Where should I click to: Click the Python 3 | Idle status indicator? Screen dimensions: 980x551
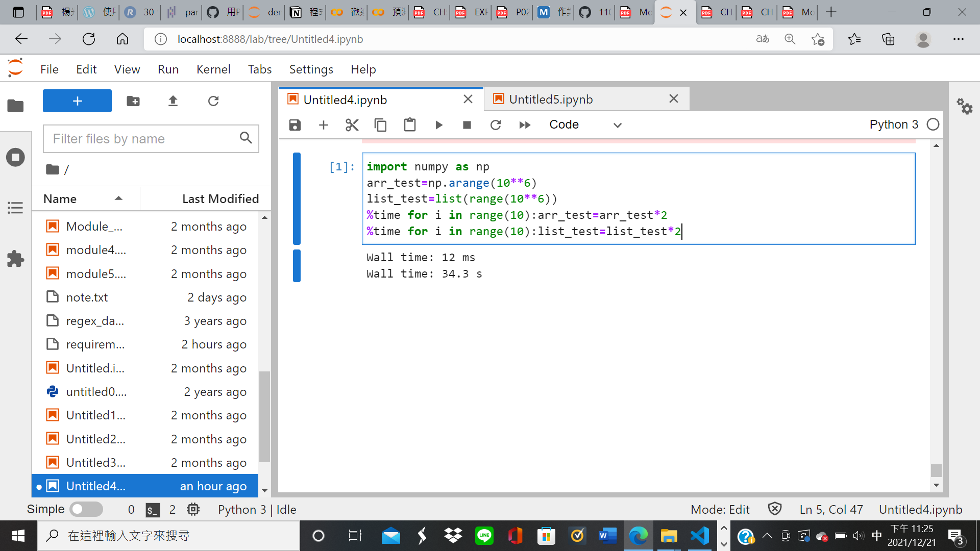(257, 509)
